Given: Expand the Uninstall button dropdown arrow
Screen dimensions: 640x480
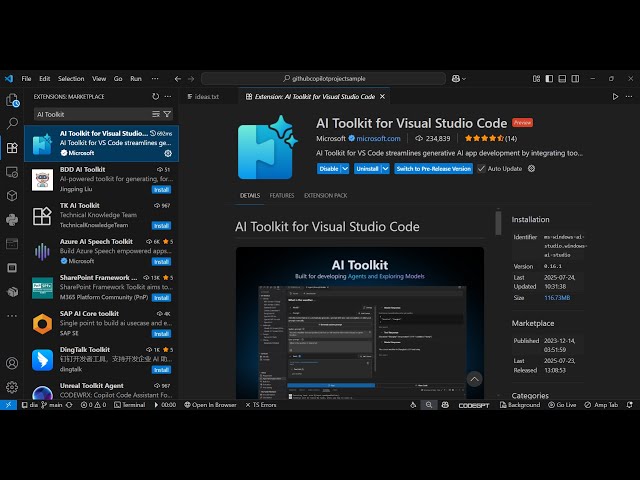Looking at the screenshot, I should click(385, 169).
